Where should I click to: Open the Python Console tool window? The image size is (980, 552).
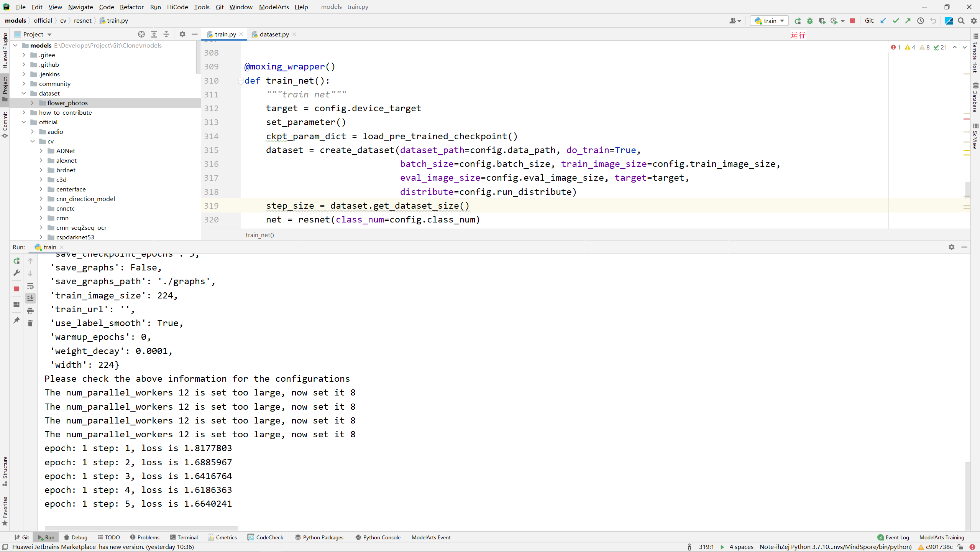pyautogui.click(x=378, y=537)
